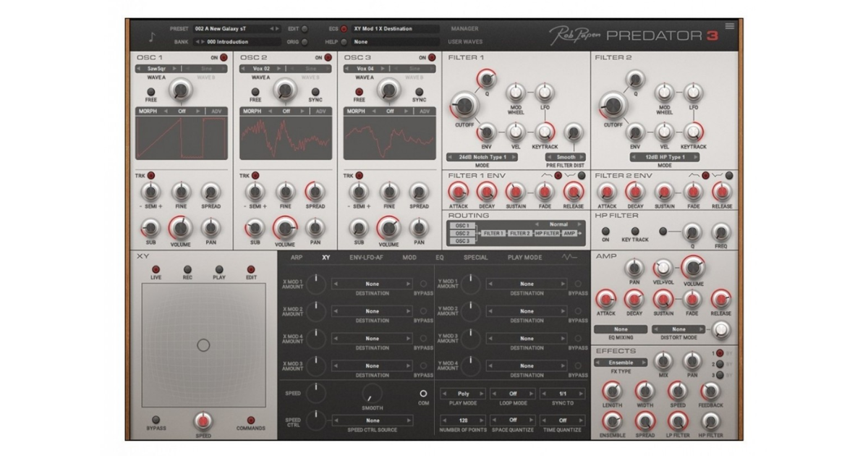Click Filter 2 mode previous arrow
The image size is (868, 456).
(633, 156)
